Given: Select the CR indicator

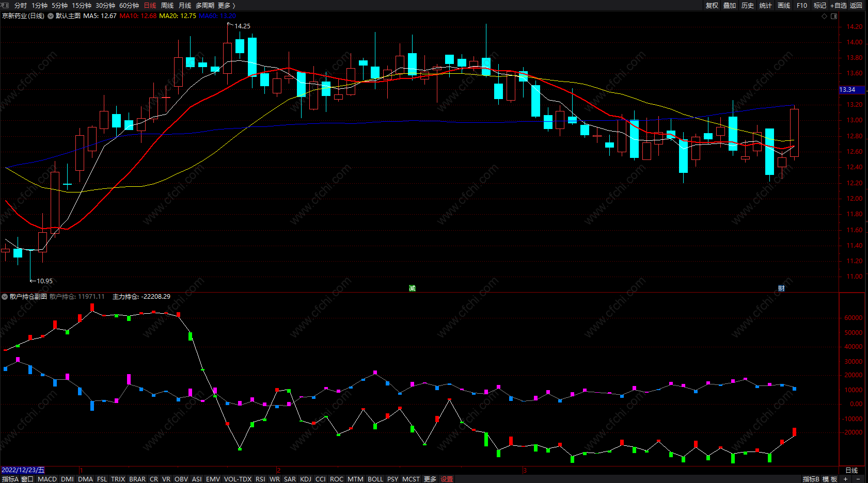Looking at the screenshot, I should point(154,479).
